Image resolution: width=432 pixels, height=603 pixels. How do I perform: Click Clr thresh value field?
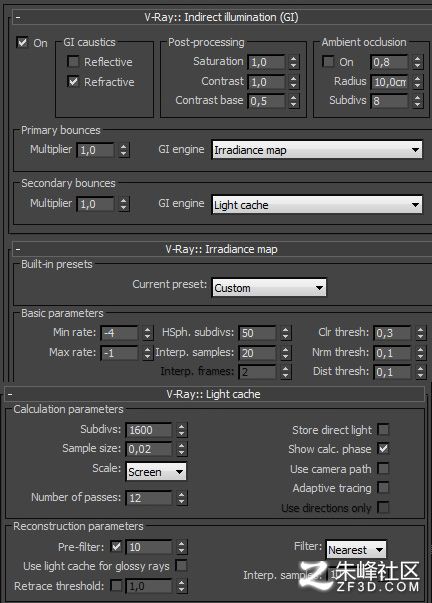[392, 333]
